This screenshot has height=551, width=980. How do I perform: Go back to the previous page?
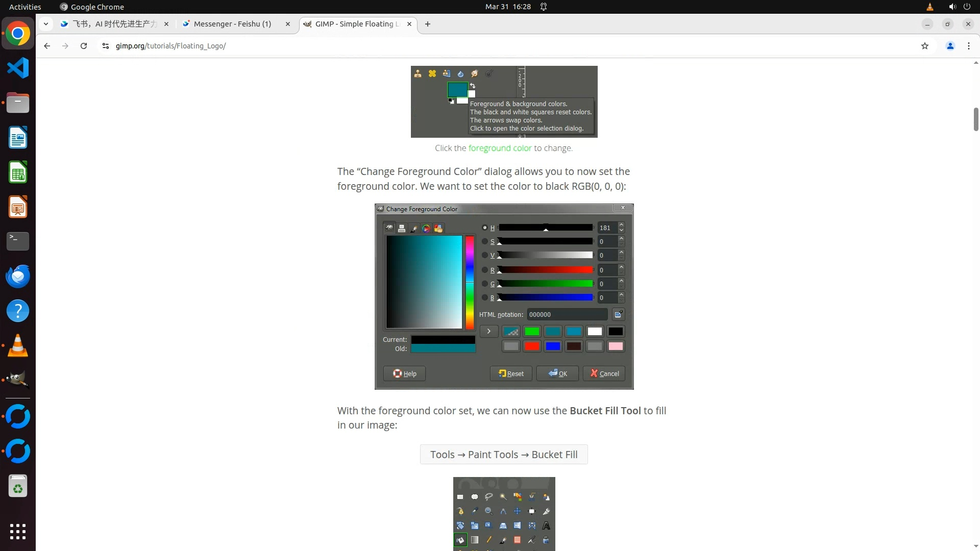[x=47, y=46]
